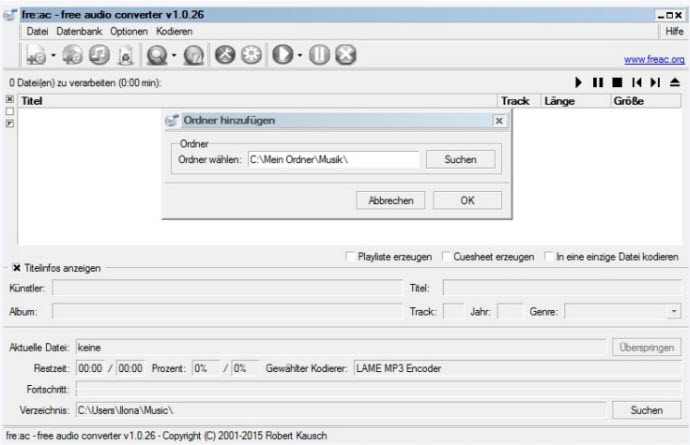Open the Hilfe menu

[x=674, y=31]
